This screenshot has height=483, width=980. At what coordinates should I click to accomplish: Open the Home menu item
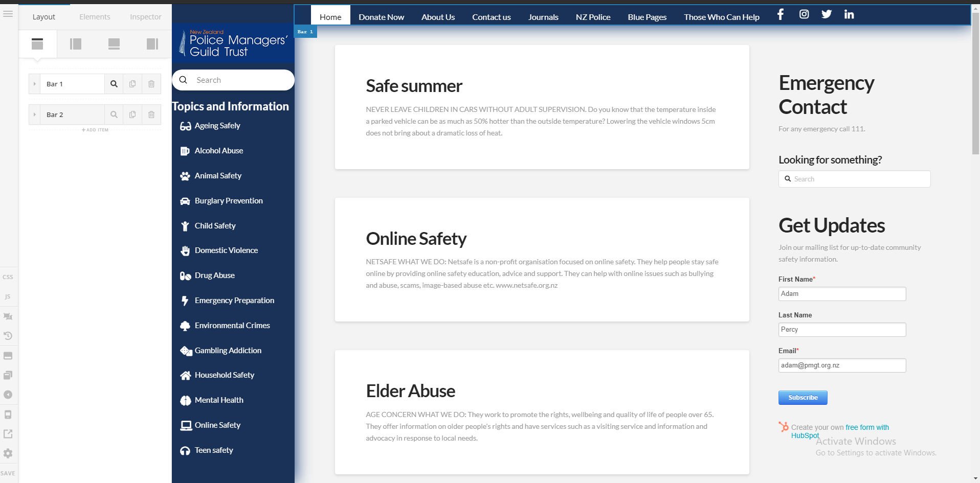coord(330,17)
